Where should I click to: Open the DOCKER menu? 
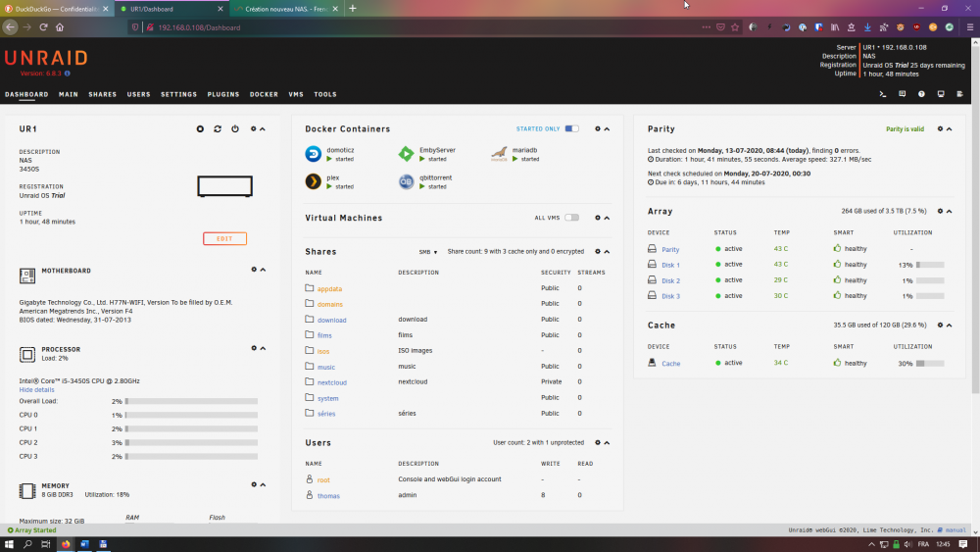(264, 94)
